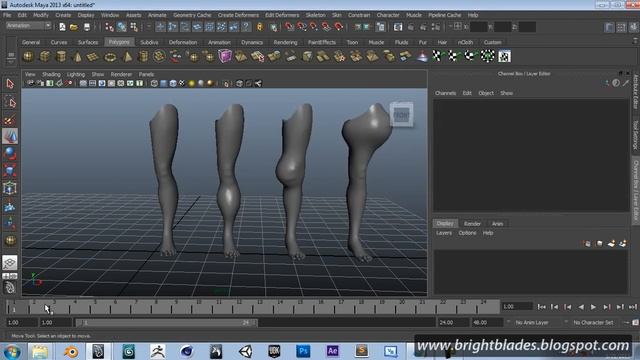
Task: Go to start of playback range
Action: coord(541,307)
